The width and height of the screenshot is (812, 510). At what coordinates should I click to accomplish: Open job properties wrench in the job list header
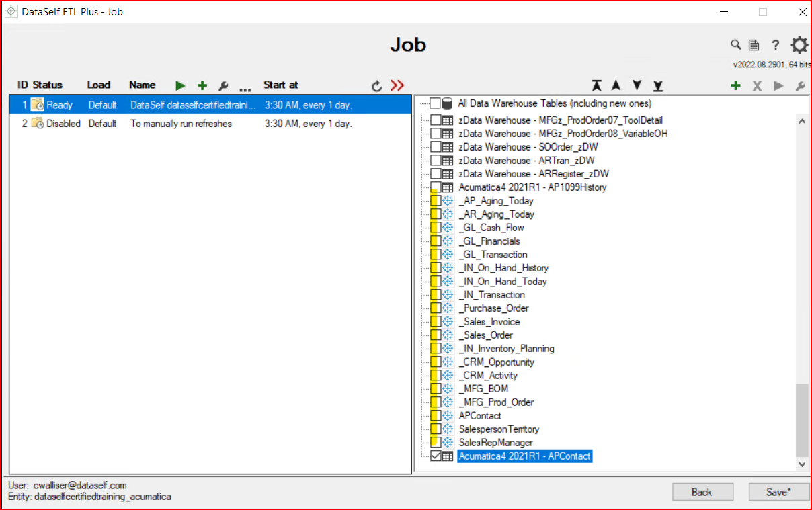(x=224, y=86)
